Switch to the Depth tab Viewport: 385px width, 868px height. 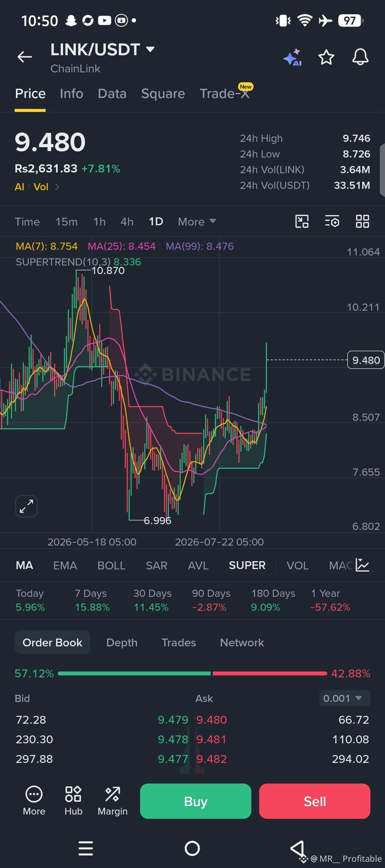(122, 642)
